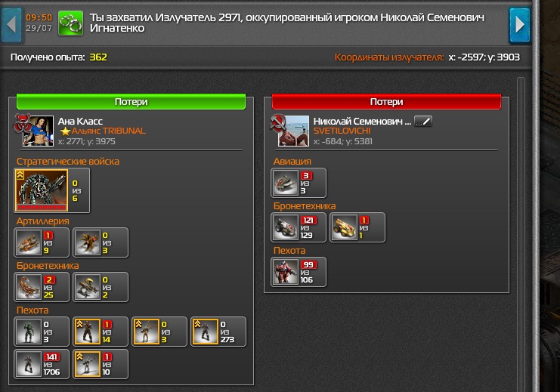Select armor unit with 0 of 2 lost
The height and width of the screenshot is (392, 560).
click(101, 288)
